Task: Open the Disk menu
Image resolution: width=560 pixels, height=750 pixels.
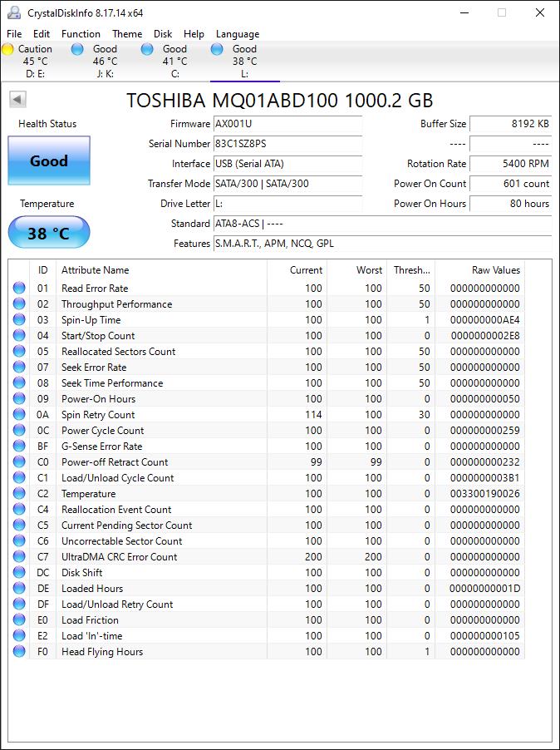Action: (x=163, y=34)
